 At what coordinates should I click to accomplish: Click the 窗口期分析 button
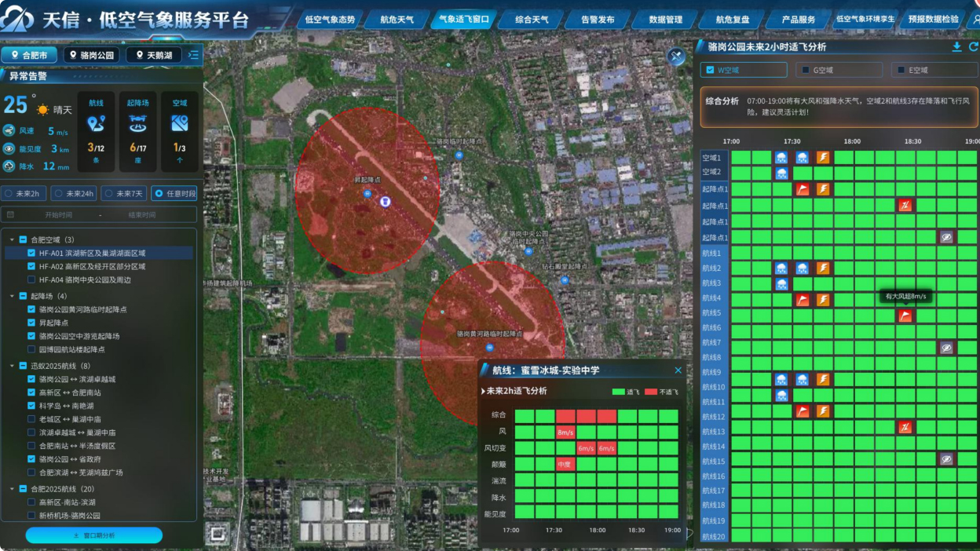(x=94, y=535)
